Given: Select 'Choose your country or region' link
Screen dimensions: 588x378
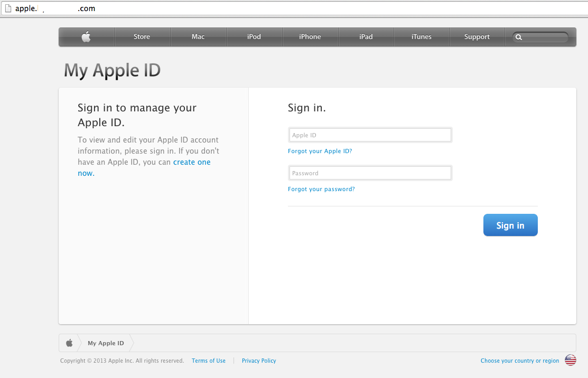Looking at the screenshot, I should 520,361.
